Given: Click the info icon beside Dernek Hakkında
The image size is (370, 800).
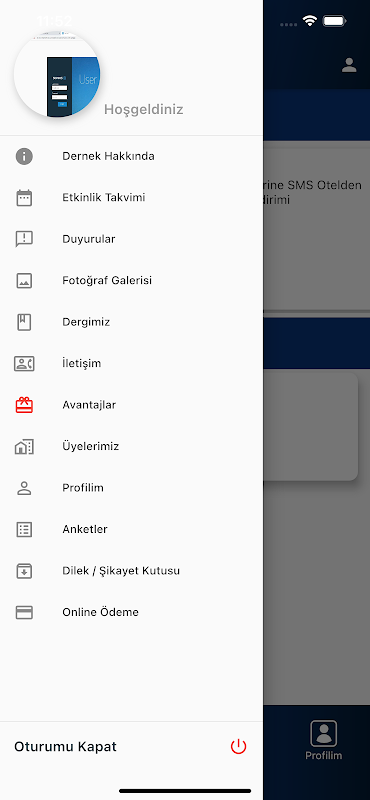Looking at the screenshot, I should tap(24, 156).
